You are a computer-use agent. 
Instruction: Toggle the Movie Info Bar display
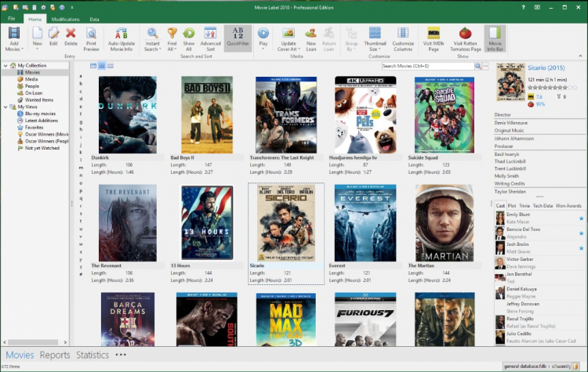pos(495,38)
